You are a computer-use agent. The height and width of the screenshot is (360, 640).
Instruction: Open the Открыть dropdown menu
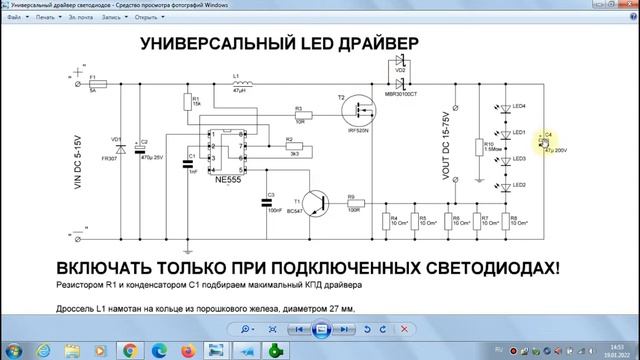tap(149, 17)
